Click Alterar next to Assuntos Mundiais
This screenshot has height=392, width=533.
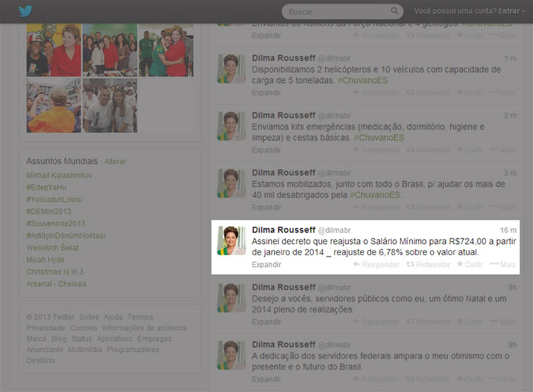(x=115, y=162)
